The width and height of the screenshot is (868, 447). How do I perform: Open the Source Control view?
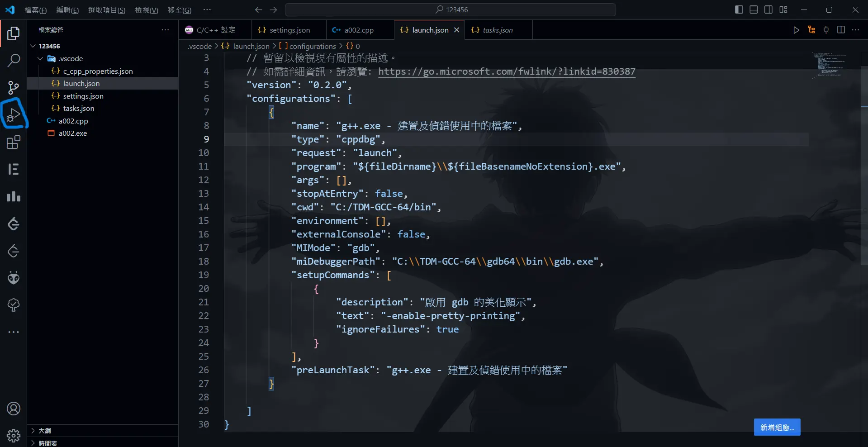[14, 87]
